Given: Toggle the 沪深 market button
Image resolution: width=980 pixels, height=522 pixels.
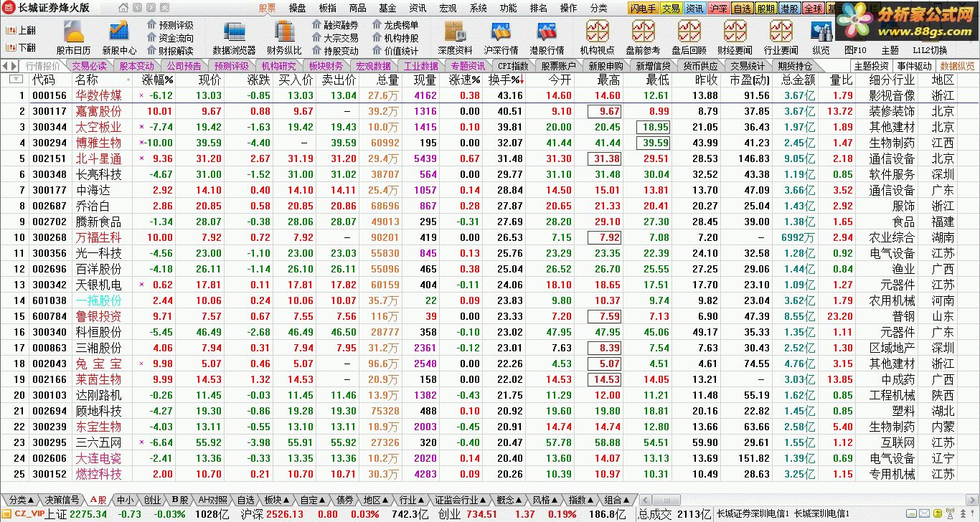Looking at the screenshot, I should (x=717, y=9).
